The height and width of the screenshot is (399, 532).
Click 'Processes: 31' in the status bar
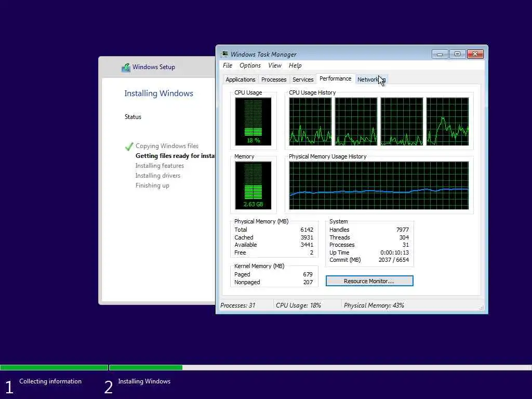238,305
